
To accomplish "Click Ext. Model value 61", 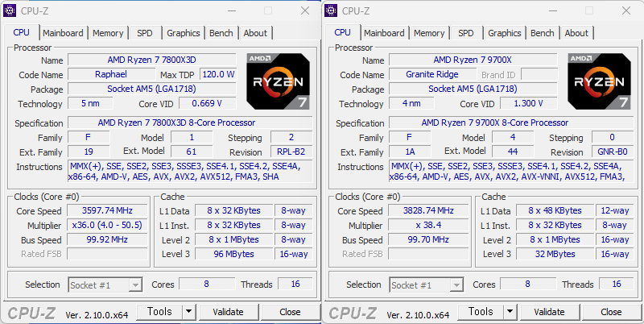I will point(192,152).
